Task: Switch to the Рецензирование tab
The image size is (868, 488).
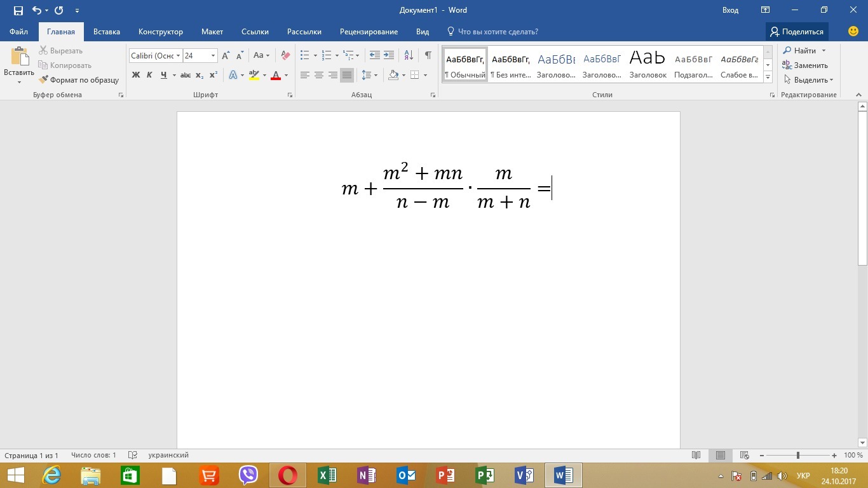Action: pyautogui.click(x=369, y=32)
